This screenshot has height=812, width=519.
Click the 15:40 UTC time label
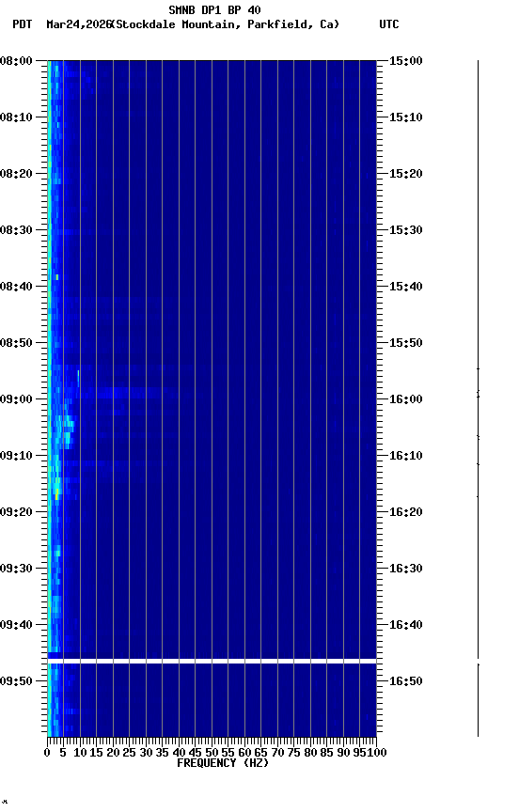(x=406, y=287)
